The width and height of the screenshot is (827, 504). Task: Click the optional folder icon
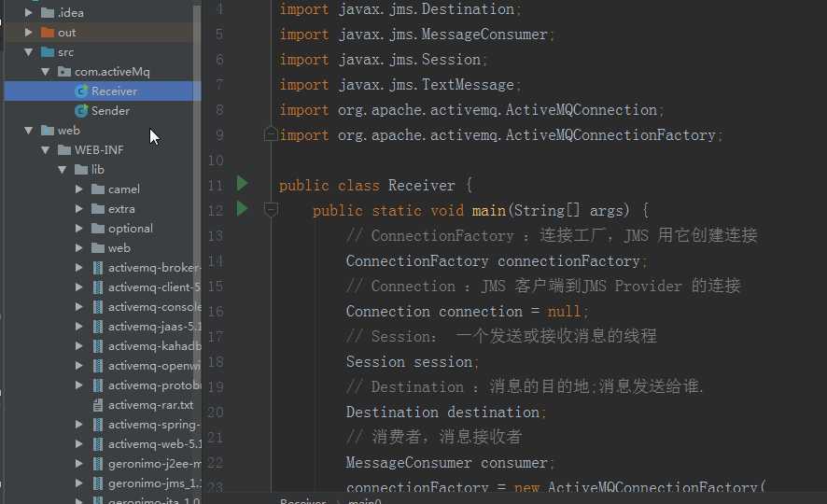[x=98, y=229]
